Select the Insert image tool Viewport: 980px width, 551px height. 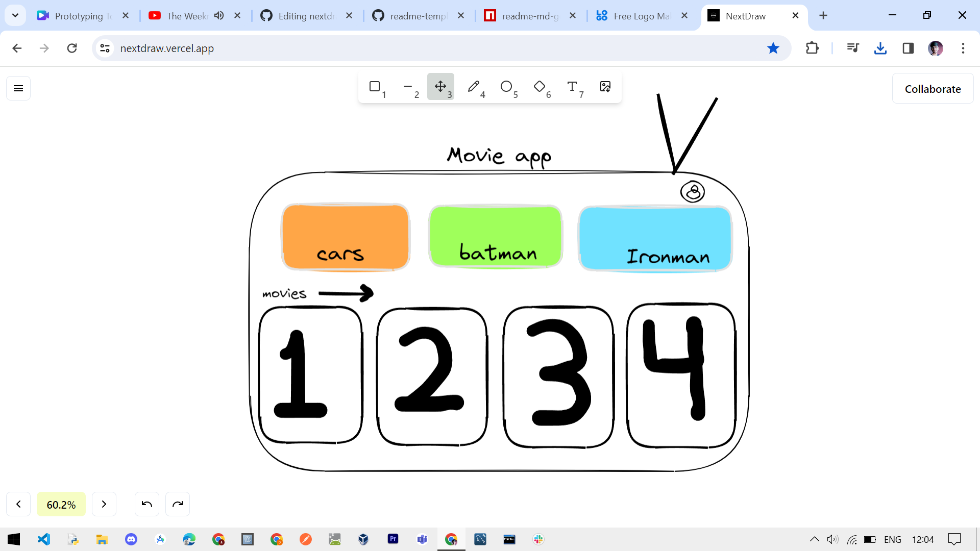605,87
